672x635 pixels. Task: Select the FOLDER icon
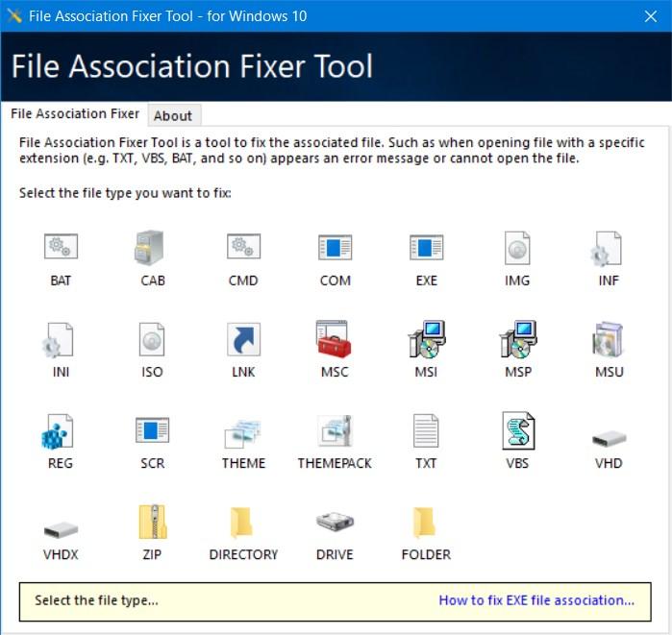click(x=424, y=522)
